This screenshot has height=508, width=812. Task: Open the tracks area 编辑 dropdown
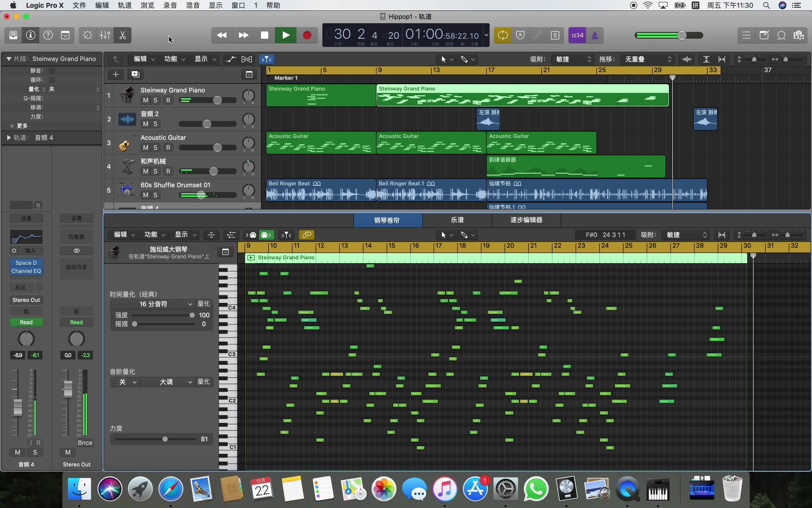click(x=144, y=59)
